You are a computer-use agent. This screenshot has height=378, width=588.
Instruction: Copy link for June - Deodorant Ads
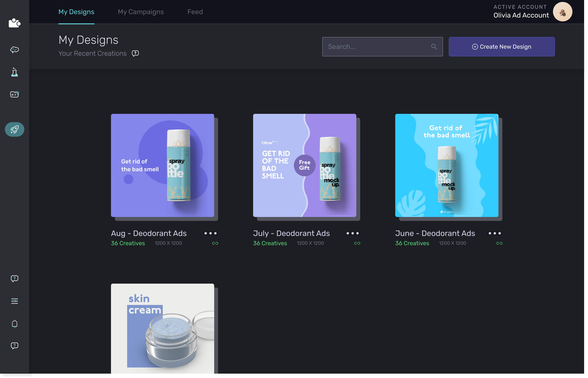point(499,243)
